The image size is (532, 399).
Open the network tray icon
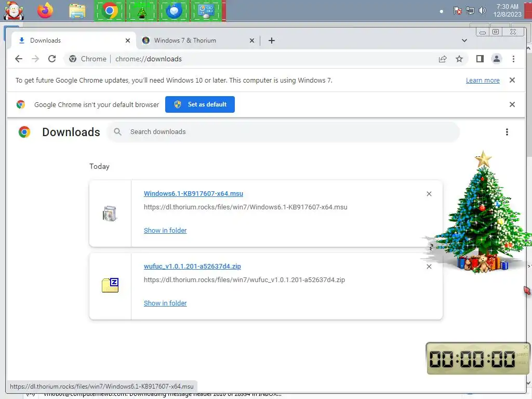point(470,11)
